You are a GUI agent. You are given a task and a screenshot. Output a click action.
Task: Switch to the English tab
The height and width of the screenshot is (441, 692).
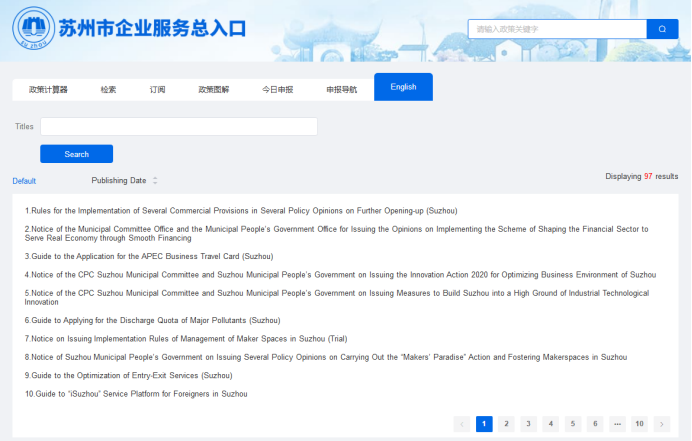(x=403, y=87)
